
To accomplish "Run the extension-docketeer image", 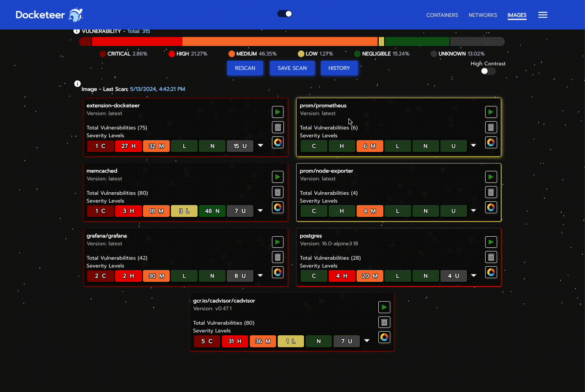I will tap(278, 112).
